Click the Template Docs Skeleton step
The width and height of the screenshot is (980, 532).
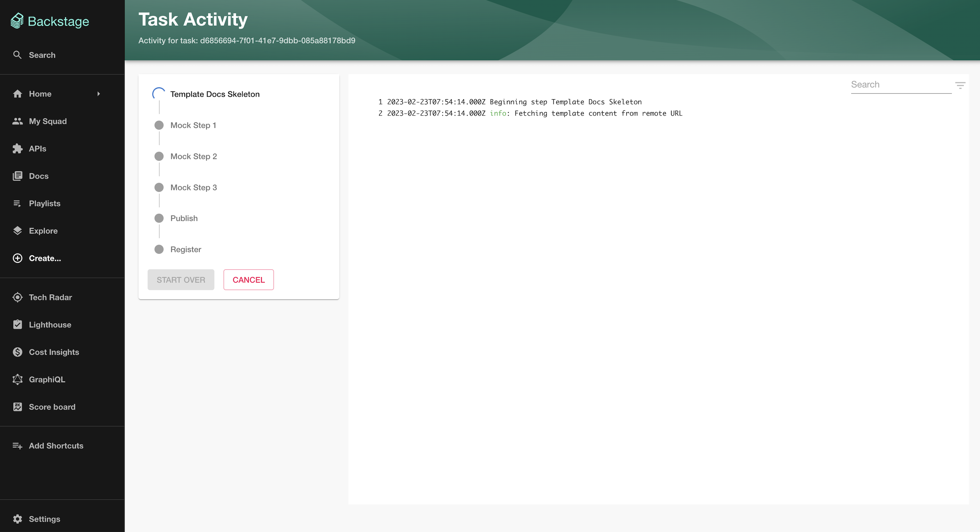click(x=215, y=94)
